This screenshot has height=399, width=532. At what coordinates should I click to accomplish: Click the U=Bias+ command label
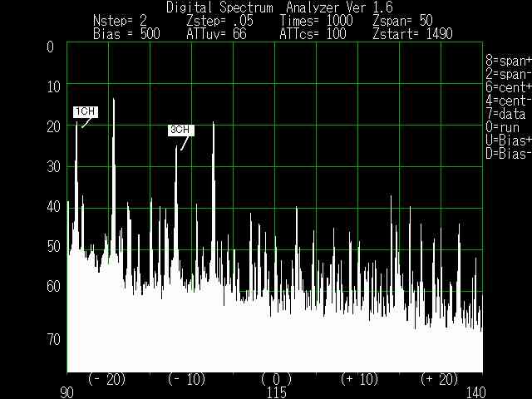click(509, 140)
